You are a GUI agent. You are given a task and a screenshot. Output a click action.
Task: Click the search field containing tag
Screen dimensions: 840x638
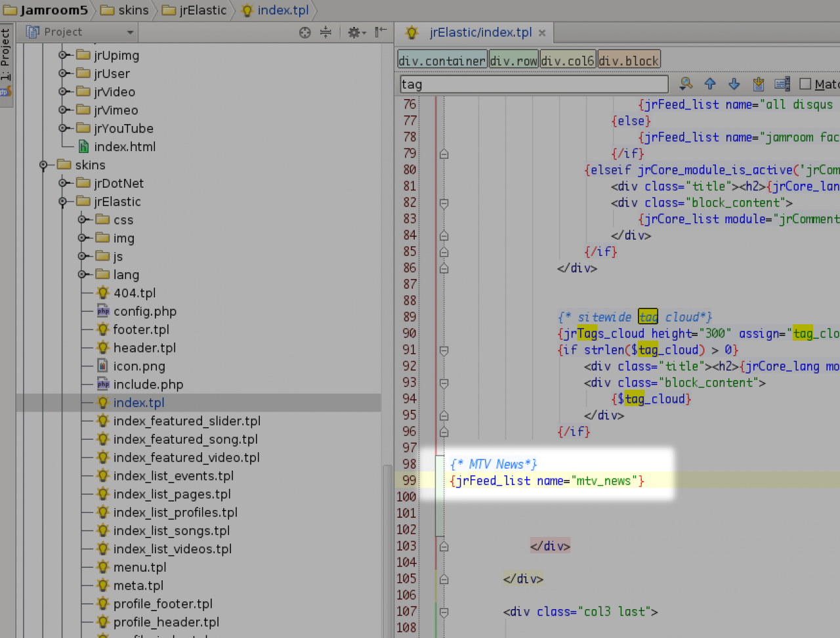[533, 84]
